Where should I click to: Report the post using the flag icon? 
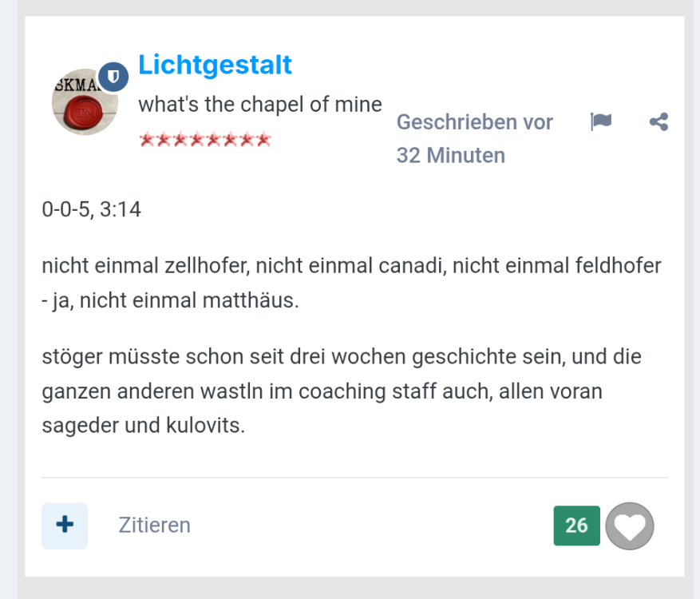pyautogui.click(x=601, y=121)
